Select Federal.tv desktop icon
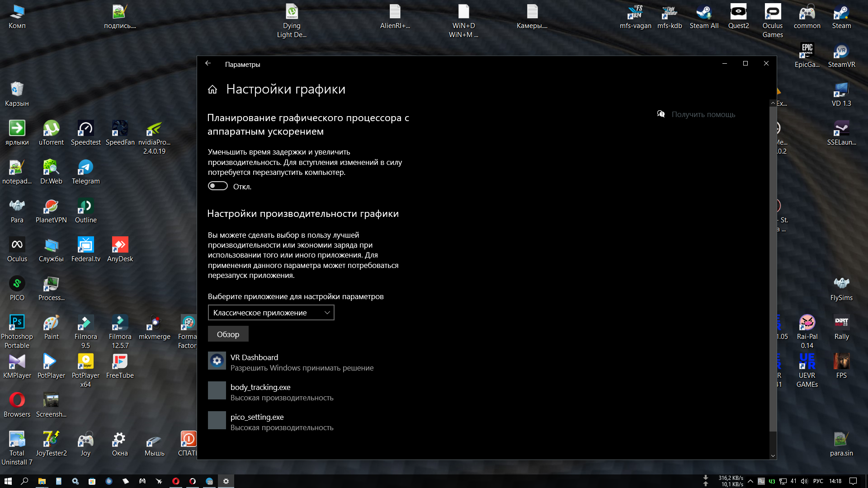The height and width of the screenshot is (488, 868). pos(85,249)
